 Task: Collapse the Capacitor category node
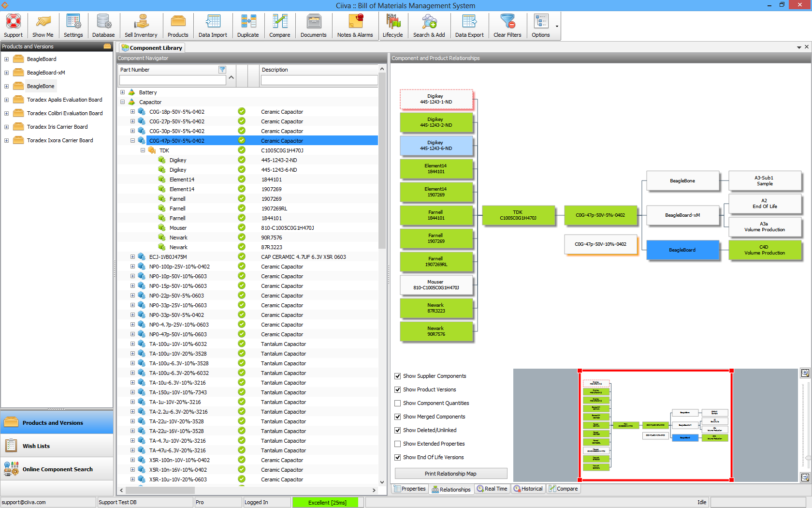[123, 102]
